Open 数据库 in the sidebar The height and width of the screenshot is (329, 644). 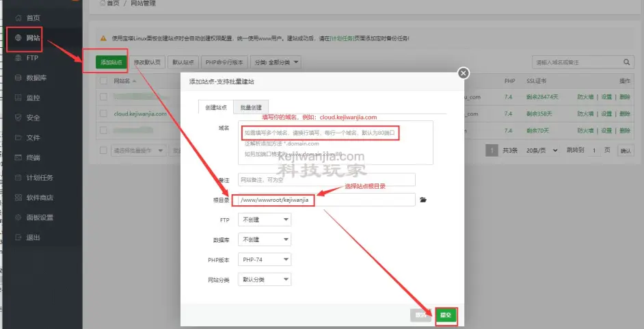pyautogui.click(x=36, y=77)
